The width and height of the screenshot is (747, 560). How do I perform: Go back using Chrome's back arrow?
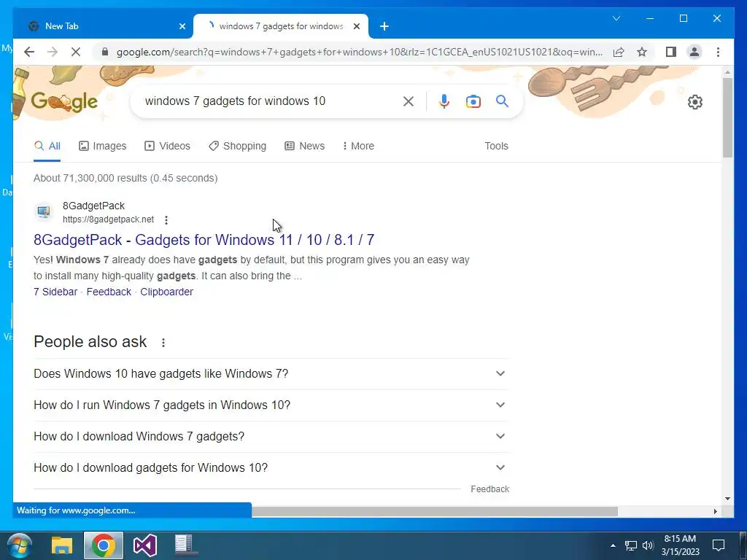coord(29,52)
